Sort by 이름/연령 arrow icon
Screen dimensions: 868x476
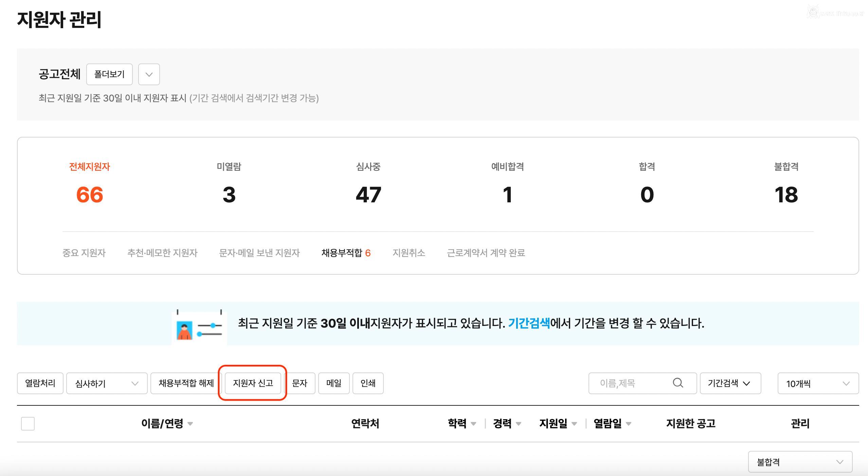coord(190,424)
